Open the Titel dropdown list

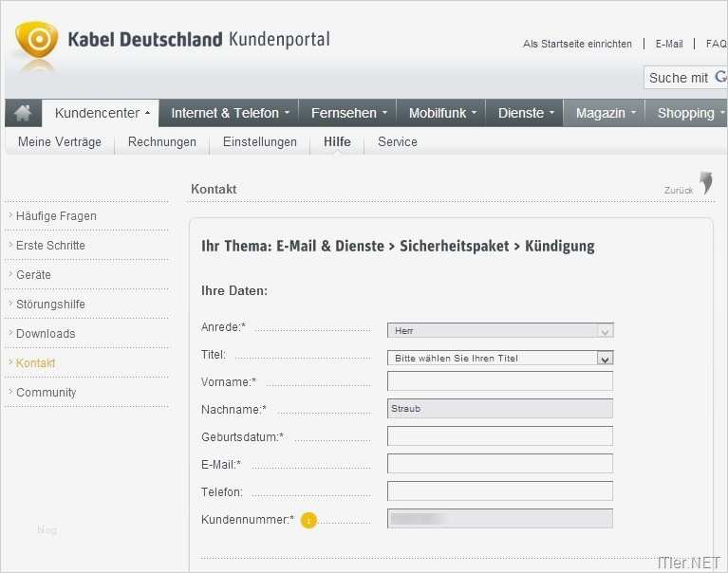[x=605, y=359]
